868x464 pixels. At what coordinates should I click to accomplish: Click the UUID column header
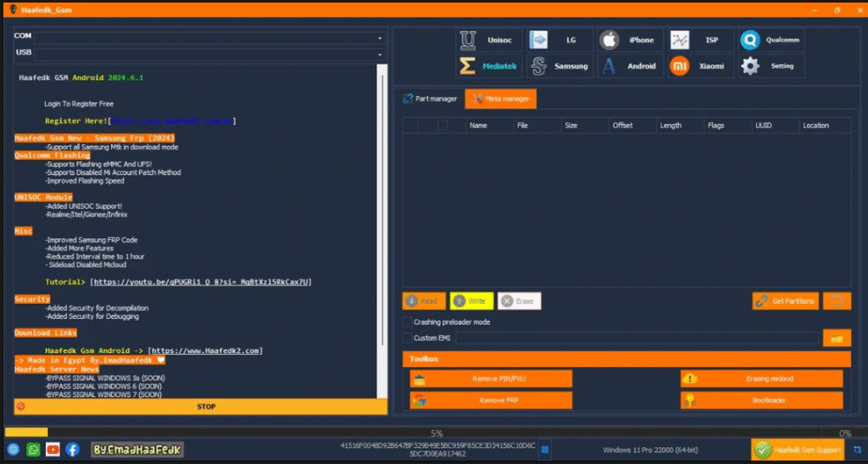coord(775,126)
